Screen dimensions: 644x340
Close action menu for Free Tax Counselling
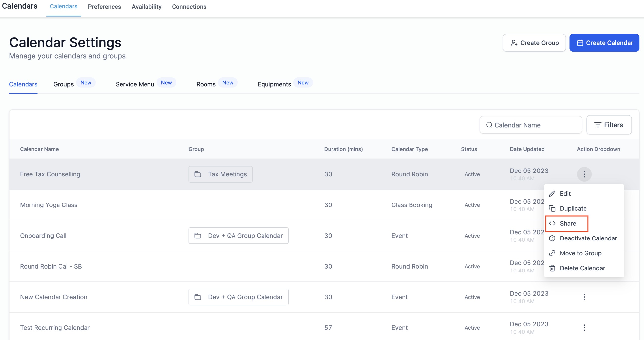click(584, 174)
